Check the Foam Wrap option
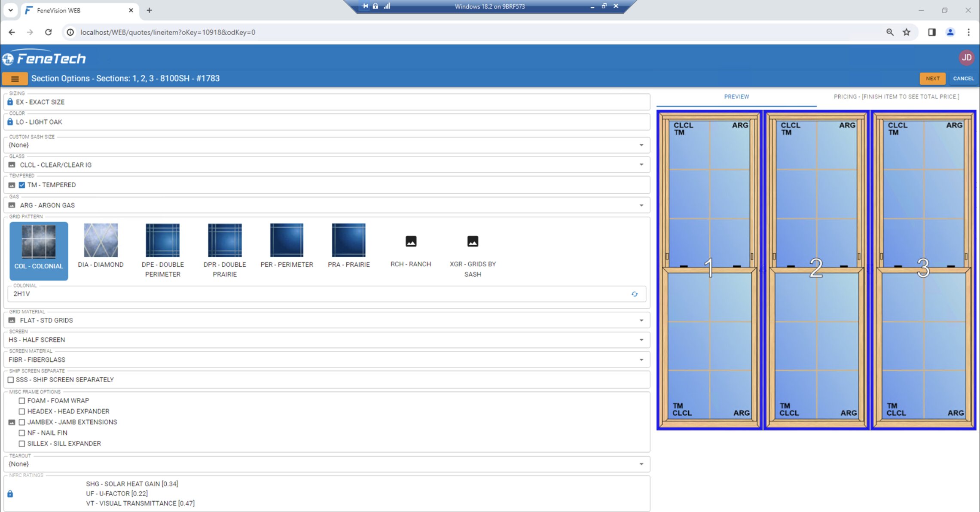 pyautogui.click(x=22, y=401)
